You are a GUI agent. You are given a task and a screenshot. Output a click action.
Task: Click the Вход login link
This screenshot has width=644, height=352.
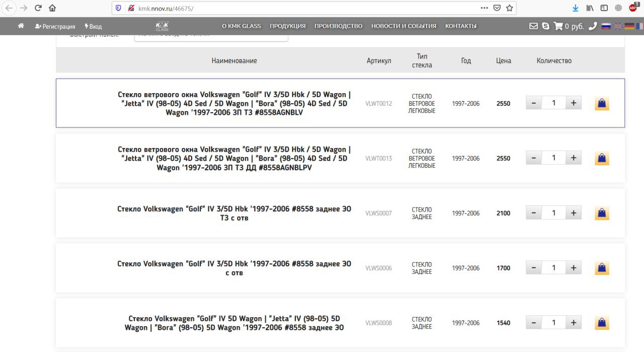pos(93,26)
